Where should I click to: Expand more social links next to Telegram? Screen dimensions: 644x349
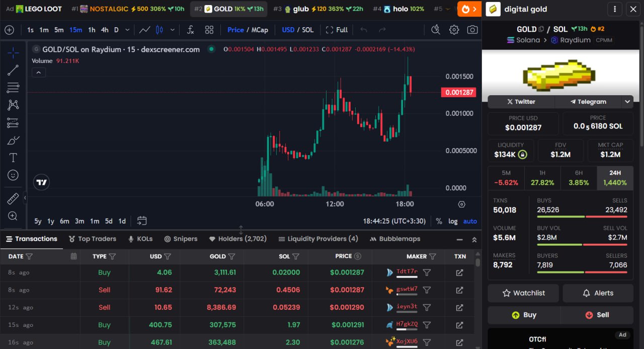click(627, 102)
